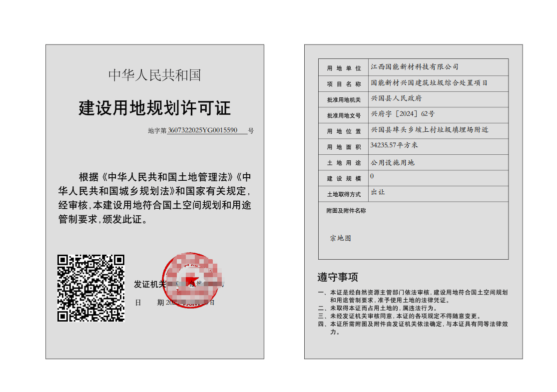Image resolution: width=557 pixels, height=392 pixels.
Task: Click the 项目名称 value cell
Action: (x=429, y=83)
